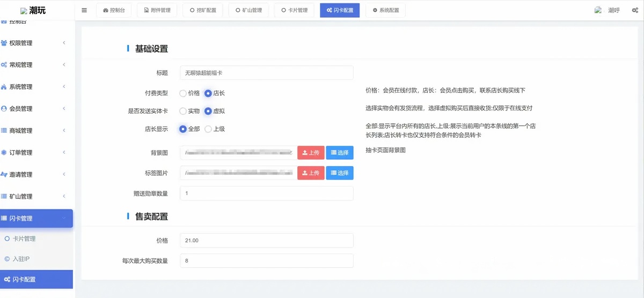The image size is (644, 298).
Task: Click the 商城管理 icon in sidebar
Action: coord(4,130)
